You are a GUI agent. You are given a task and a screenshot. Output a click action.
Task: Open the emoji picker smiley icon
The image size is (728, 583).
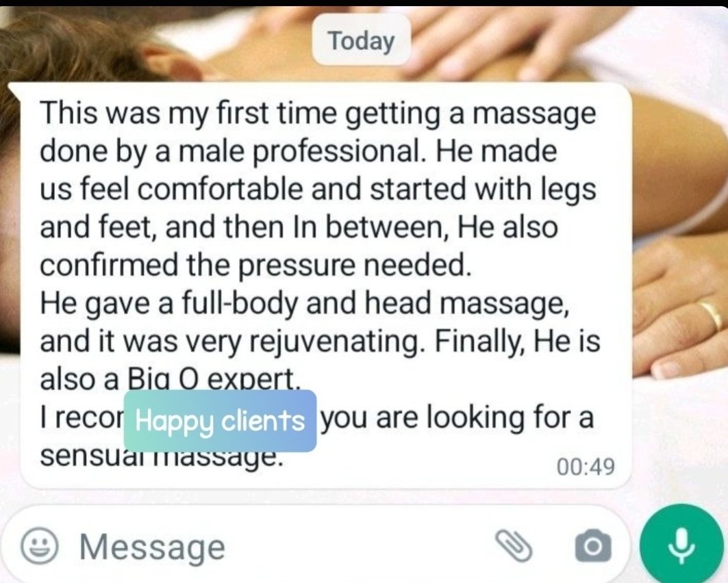pos(40,546)
